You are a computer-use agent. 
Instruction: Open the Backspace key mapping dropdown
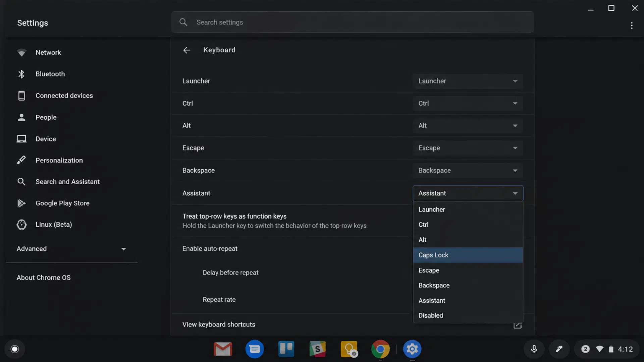(x=468, y=171)
